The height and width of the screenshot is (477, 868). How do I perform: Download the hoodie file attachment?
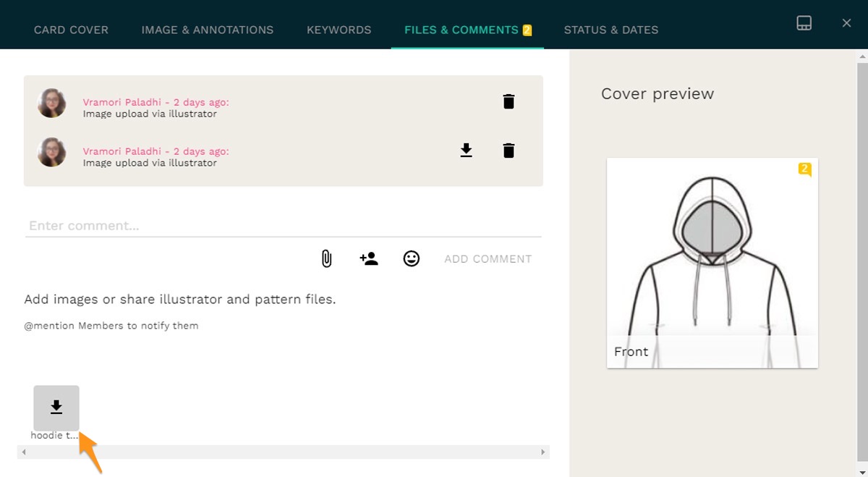56,408
